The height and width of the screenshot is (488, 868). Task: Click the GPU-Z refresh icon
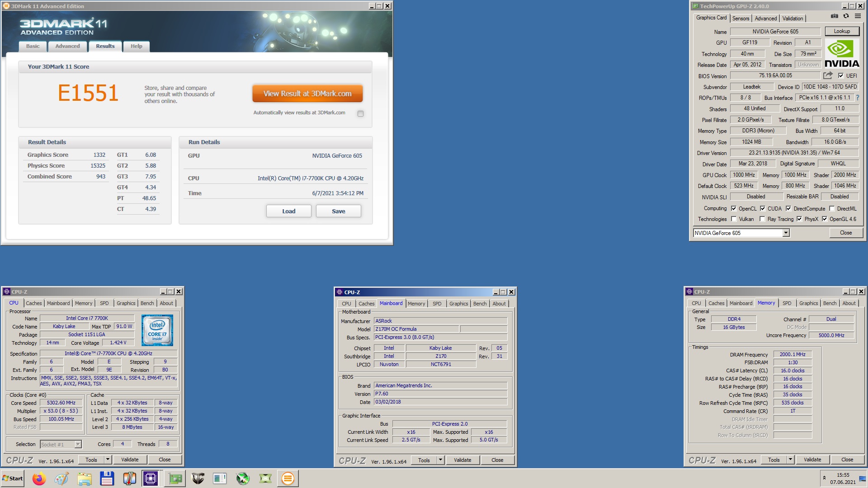pos(846,16)
